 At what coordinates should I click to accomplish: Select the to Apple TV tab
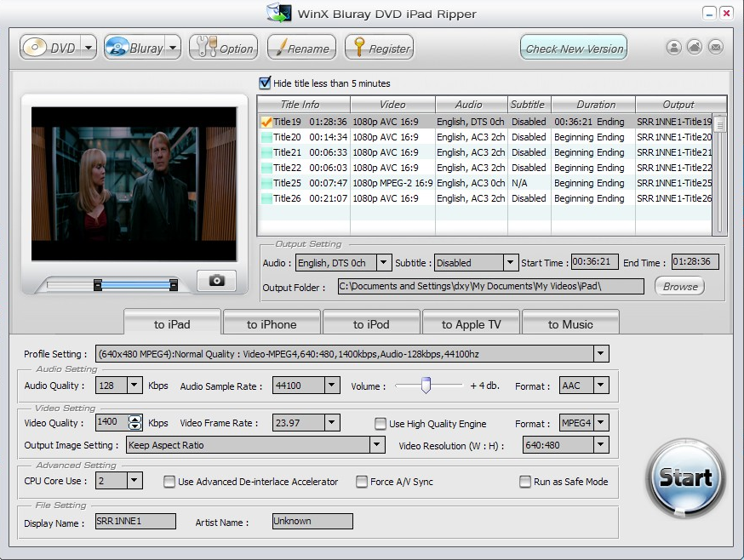click(x=471, y=324)
